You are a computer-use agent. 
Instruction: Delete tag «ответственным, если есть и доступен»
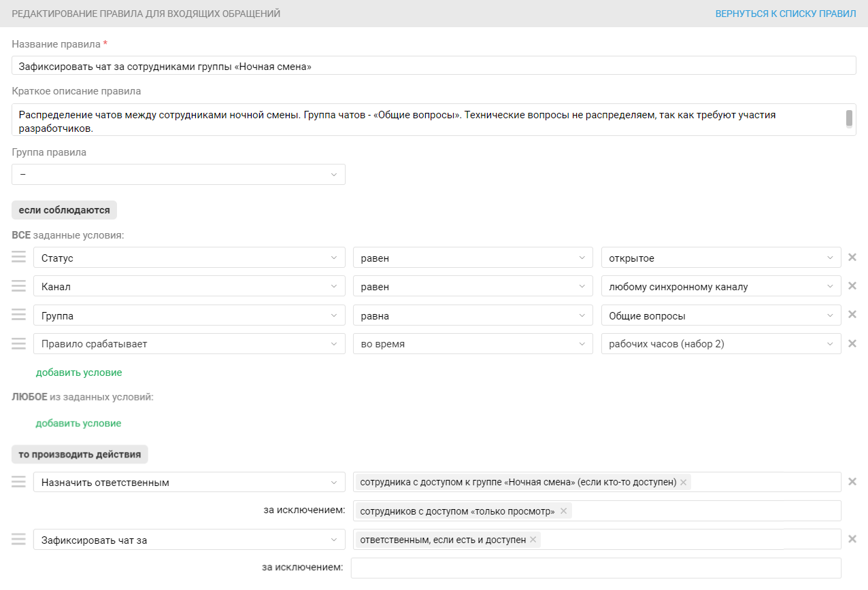point(533,540)
